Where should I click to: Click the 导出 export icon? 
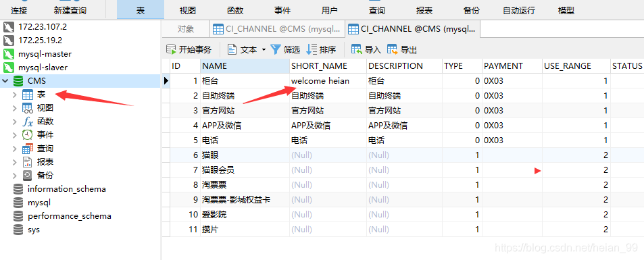pos(392,50)
